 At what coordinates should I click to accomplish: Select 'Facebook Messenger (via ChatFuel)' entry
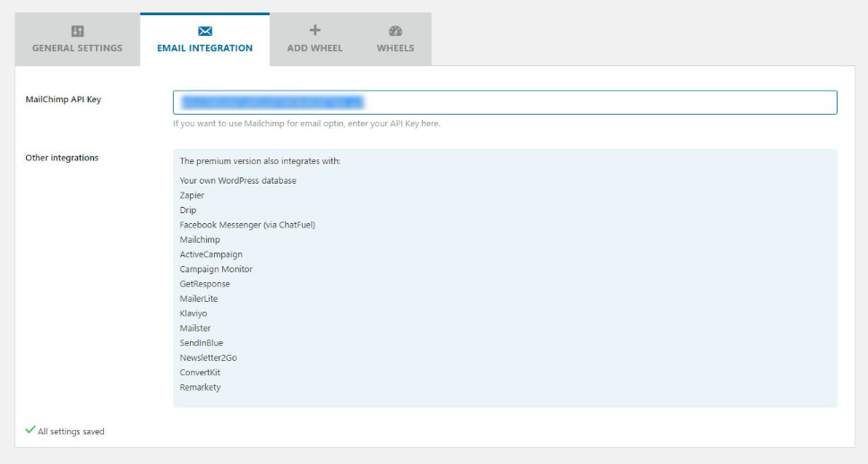[x=247, y=225]
